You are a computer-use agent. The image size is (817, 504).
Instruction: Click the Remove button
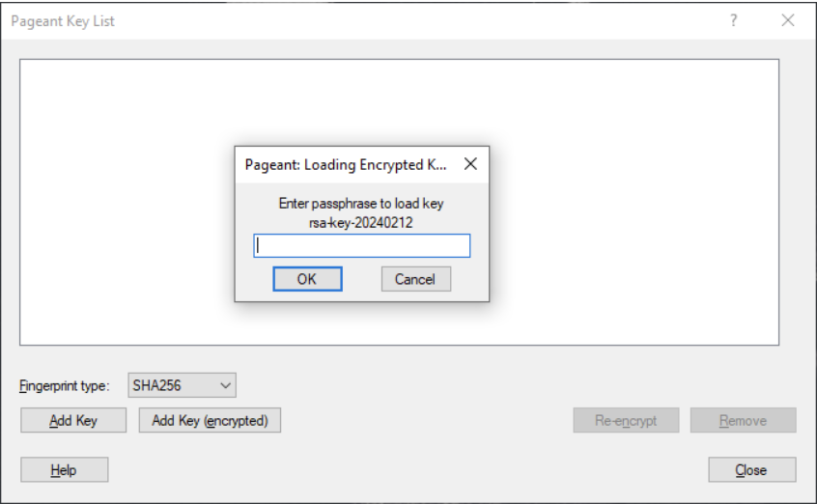[743, 420]
